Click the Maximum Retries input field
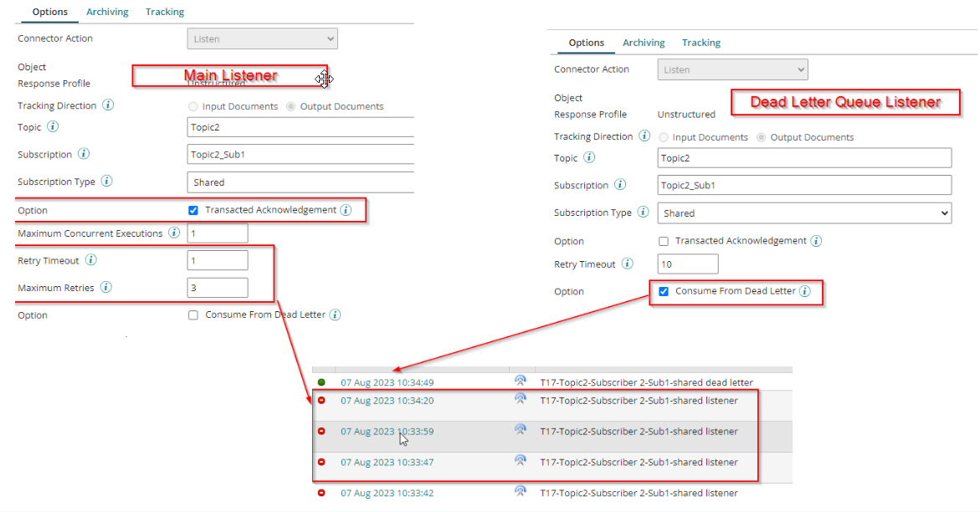 (x=218, y=288)
